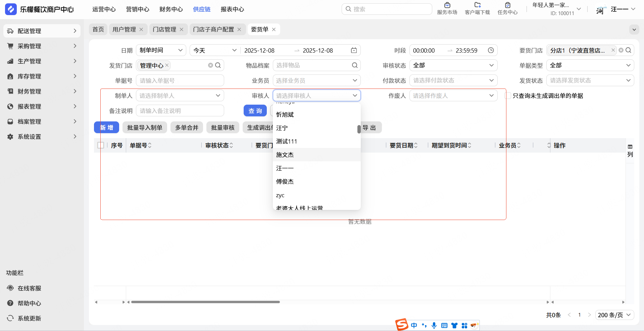
Task: Click the calendar icon in date range
Action: pyautogui.click(x=354, y=50)
